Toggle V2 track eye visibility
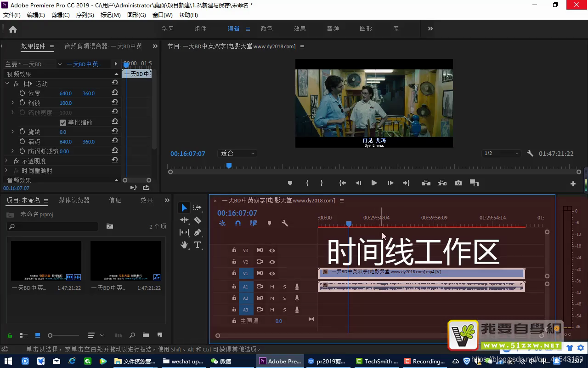Image resolution: width=588 pixels, height=368 pixels. 272,262
